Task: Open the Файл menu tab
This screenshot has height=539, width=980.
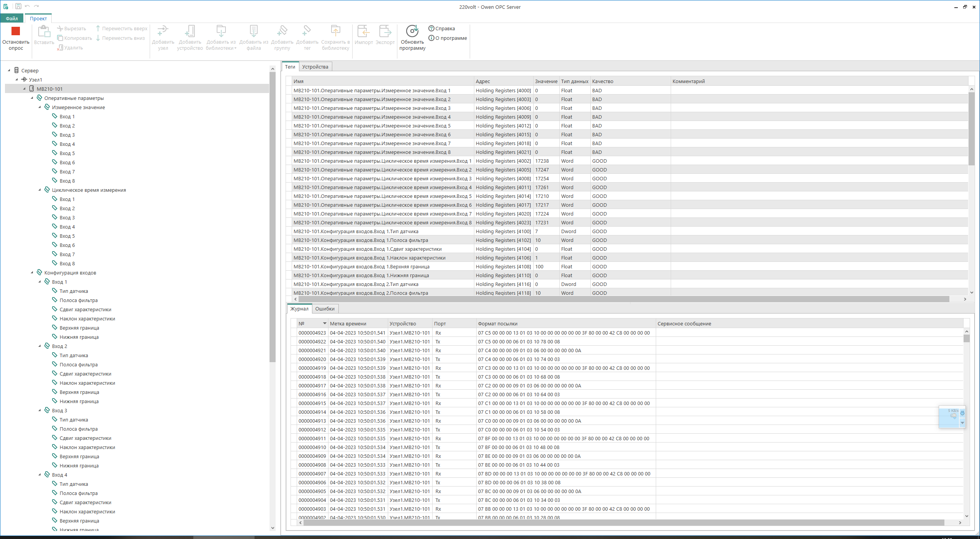Action: pyautogui.click(x=12, y=18)
